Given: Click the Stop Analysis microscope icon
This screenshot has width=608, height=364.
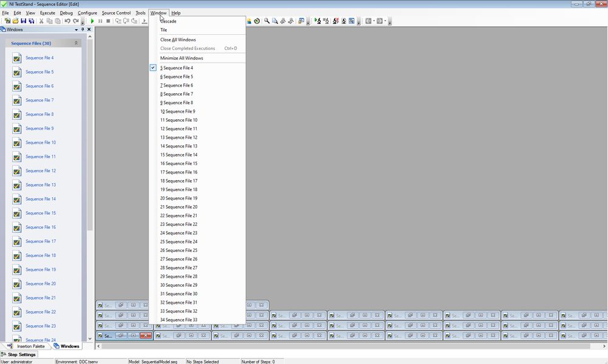Looking at the screenshot, I should [326, 21].
